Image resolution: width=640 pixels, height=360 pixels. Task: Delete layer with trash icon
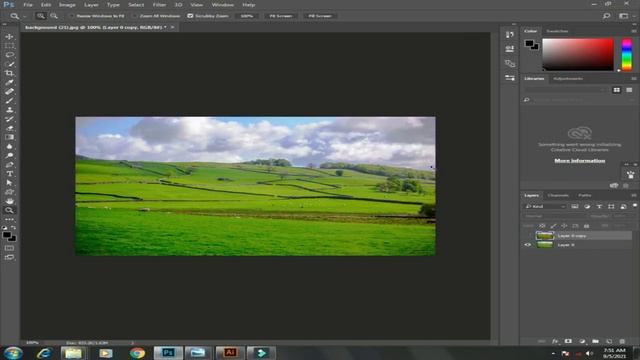pyautogui.click(x=622, y=341)
